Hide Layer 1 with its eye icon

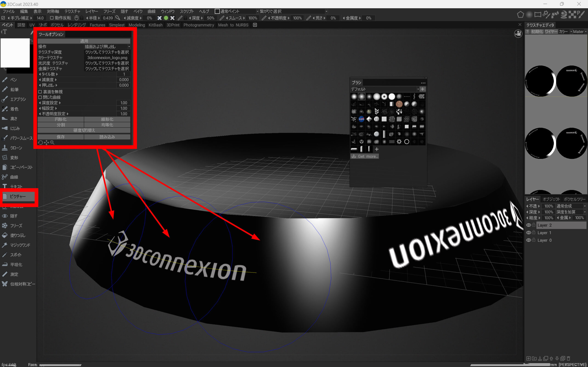[x=528, y=233]
